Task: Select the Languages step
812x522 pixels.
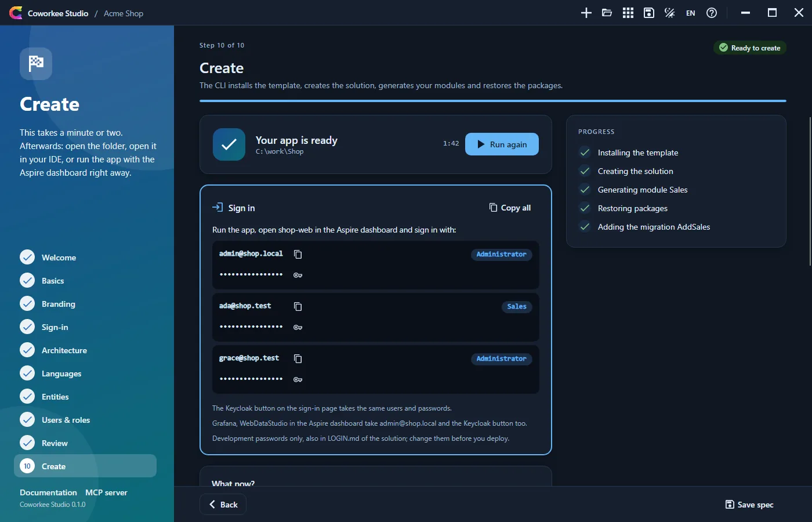Action: pos(85,373)
